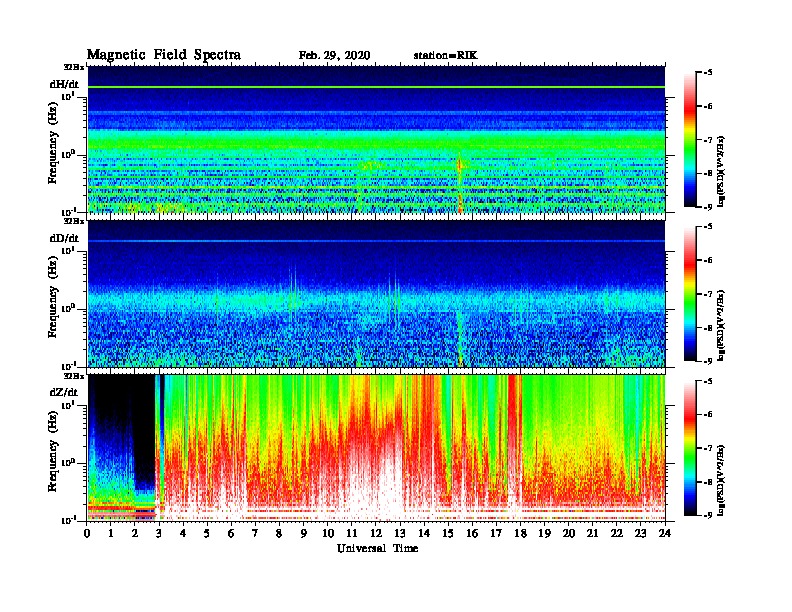
Task: Click the "2" hour tick label
Action: pyautogui.click(x=135, y=533)
